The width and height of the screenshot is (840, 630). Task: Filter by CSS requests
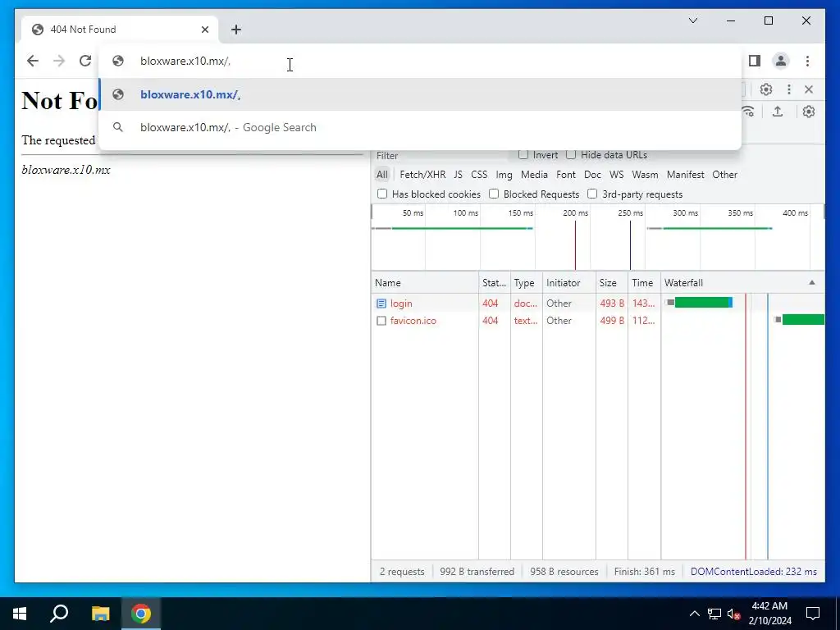479,175
